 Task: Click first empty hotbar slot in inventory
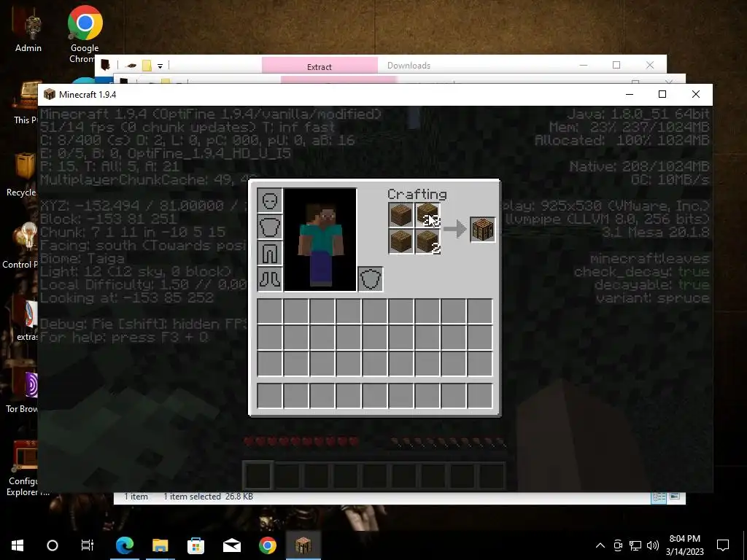[x=270, y=396]
